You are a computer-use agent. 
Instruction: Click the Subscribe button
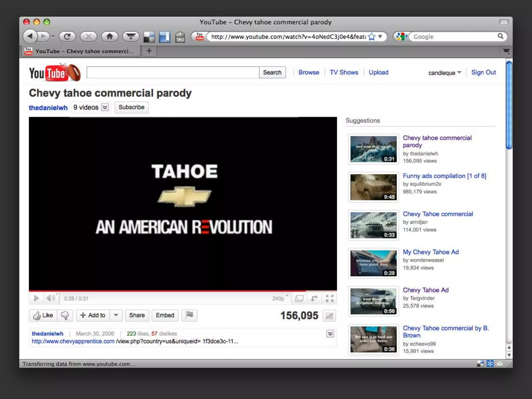[x=131, y=107]
